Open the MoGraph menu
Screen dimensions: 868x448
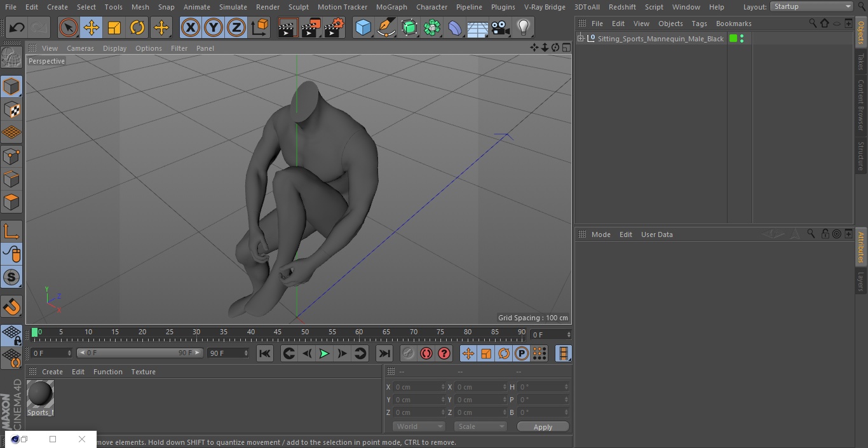point(391,7)
